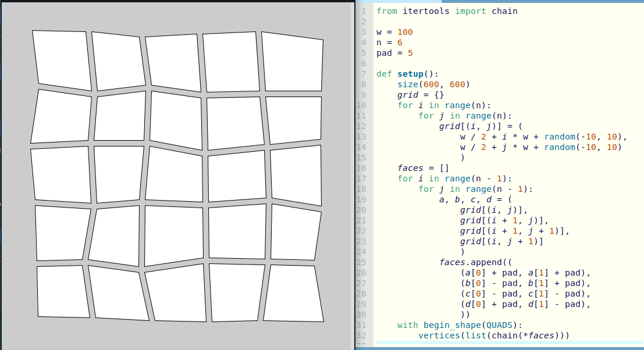
Task: Click the 'faces = []' line
Action: click(x=423, y=168)
